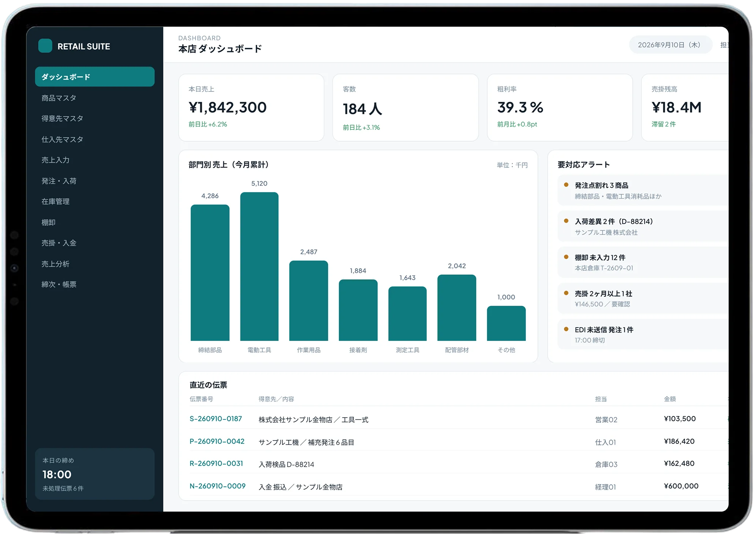This screenshot has height=534, width=756.
Task: Click the 接着剤 bar labeled 1,884
Action: 358,310
